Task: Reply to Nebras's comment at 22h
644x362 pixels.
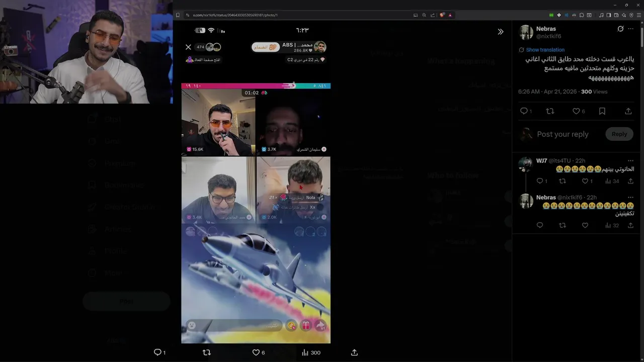Action: pos(539,225)
